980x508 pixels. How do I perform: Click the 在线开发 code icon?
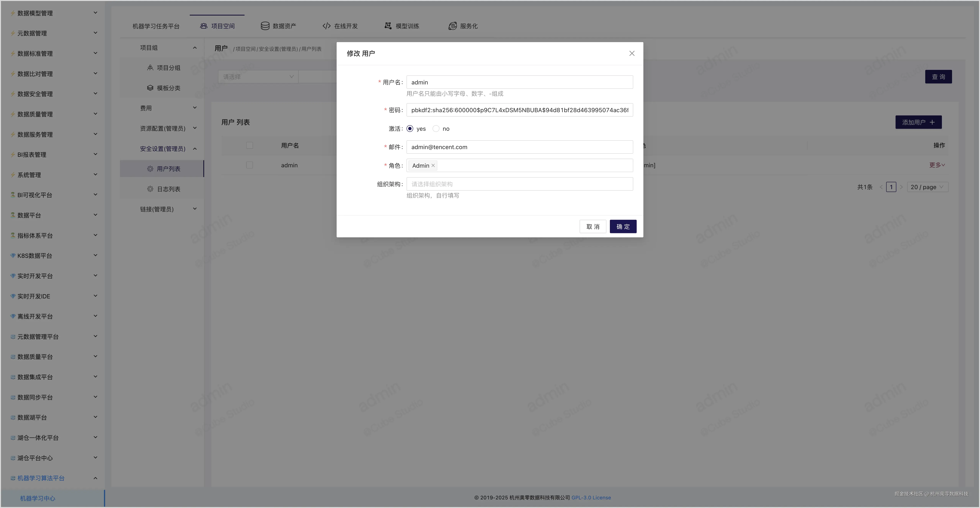[326, 25]
